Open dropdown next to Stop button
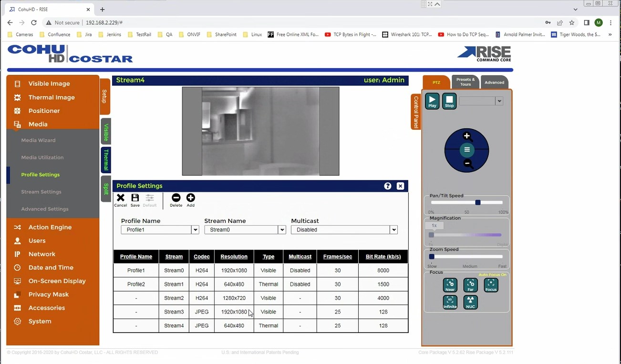Viewport: 621px width, 364px height. point(499,101)
